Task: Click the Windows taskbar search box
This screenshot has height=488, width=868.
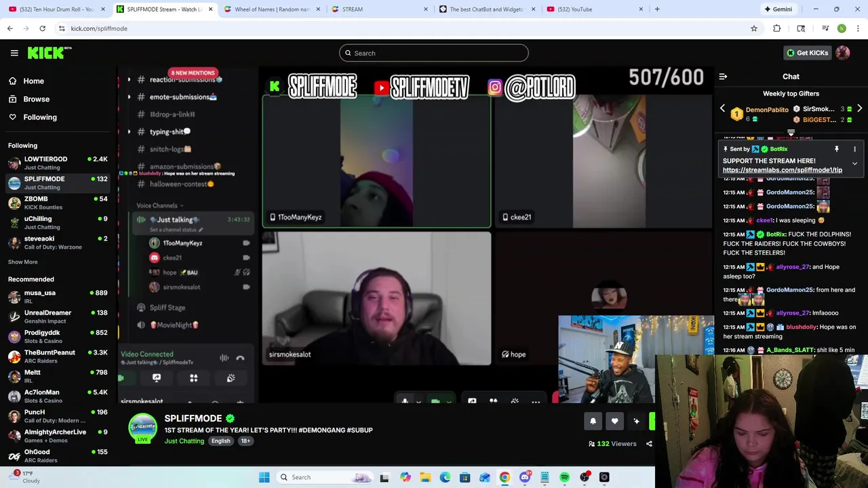Action: tap(325, 477)
